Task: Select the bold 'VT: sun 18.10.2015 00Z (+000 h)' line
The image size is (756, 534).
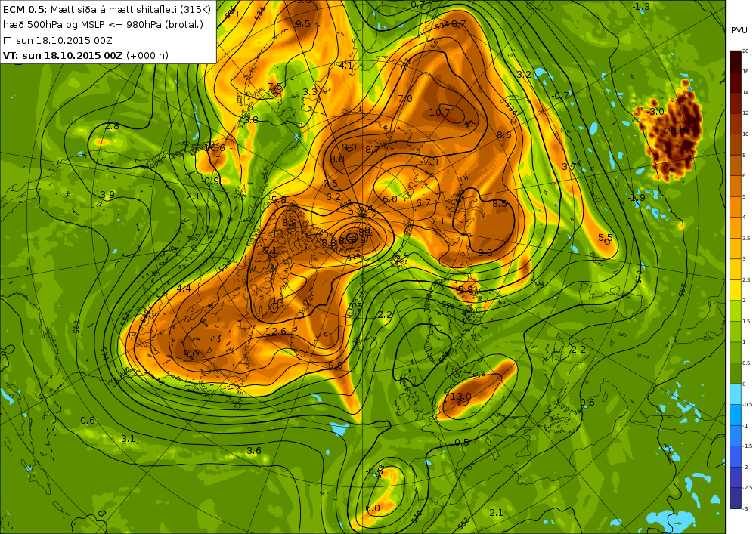Action: click(86, 55)
